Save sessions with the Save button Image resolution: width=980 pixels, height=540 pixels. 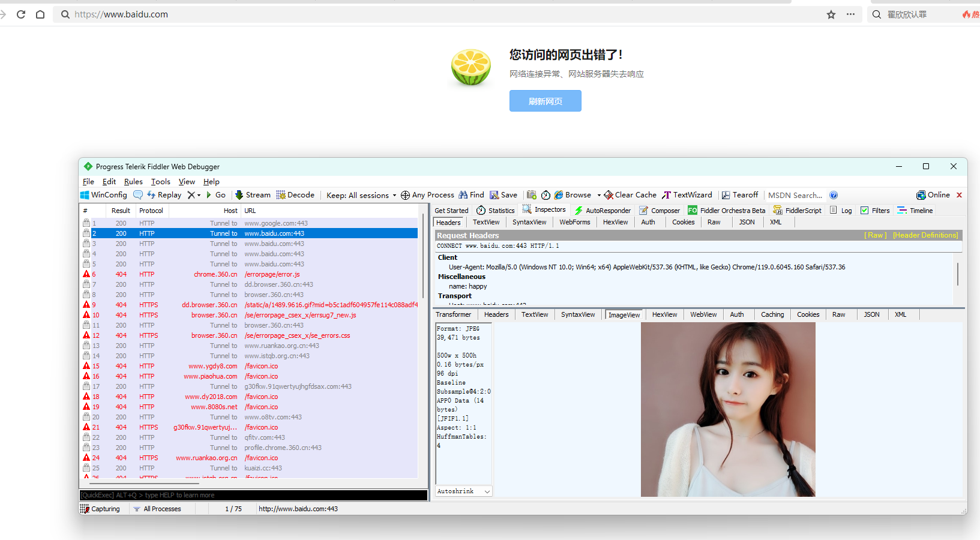pos(504,195)
